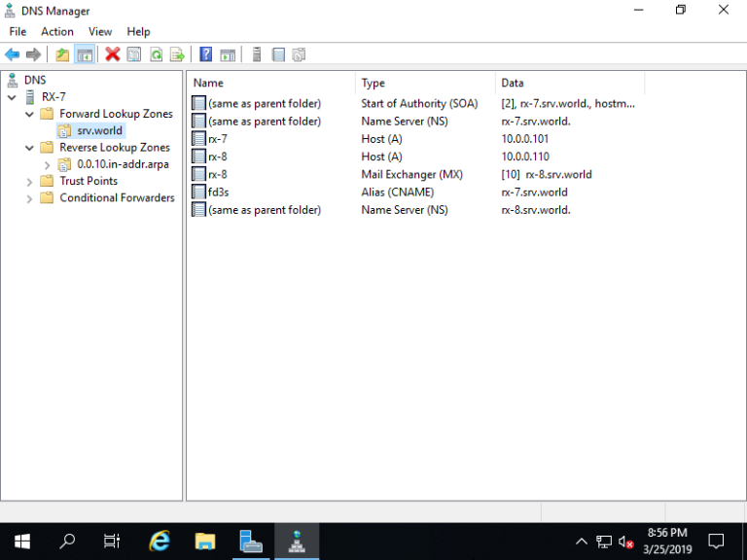
Task: Select the fd3s alias record name
Action: point(218,192)
